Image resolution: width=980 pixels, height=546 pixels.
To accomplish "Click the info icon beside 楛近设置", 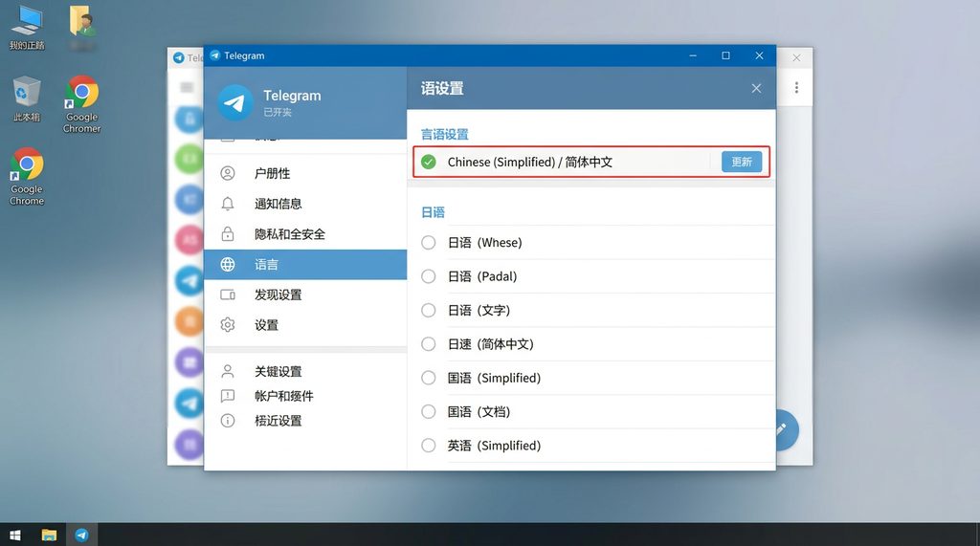I will pos(228,421).
